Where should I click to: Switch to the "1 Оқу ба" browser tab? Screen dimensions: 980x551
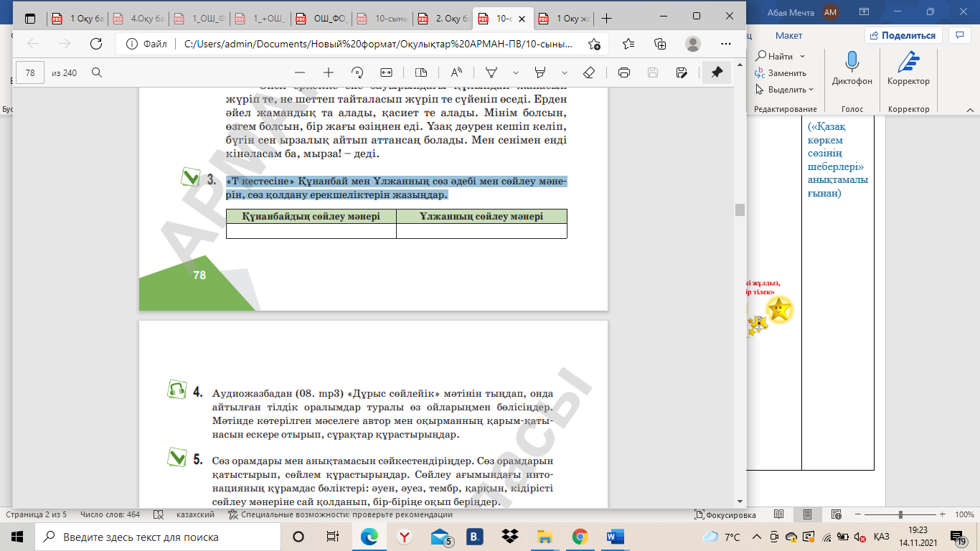pyautogui.click(x=77, y=19)
